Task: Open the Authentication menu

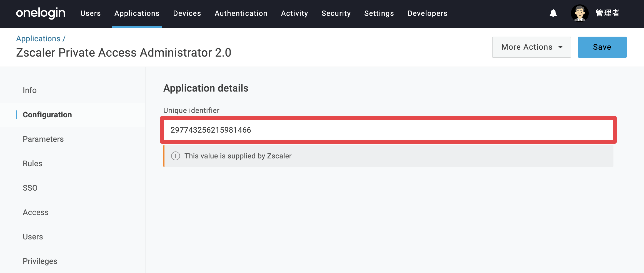Action: click(x=241, y=13)
